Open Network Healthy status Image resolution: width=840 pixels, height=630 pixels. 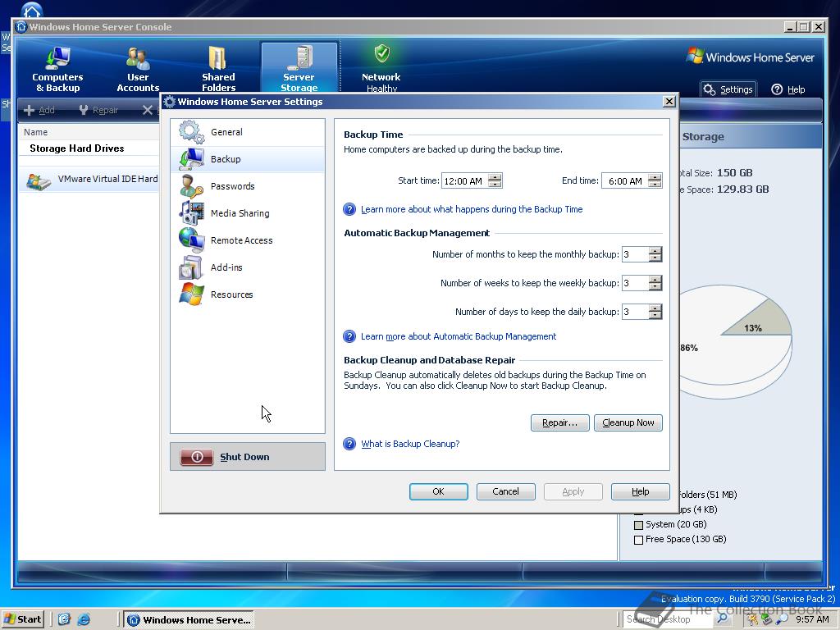coord(381,69)
